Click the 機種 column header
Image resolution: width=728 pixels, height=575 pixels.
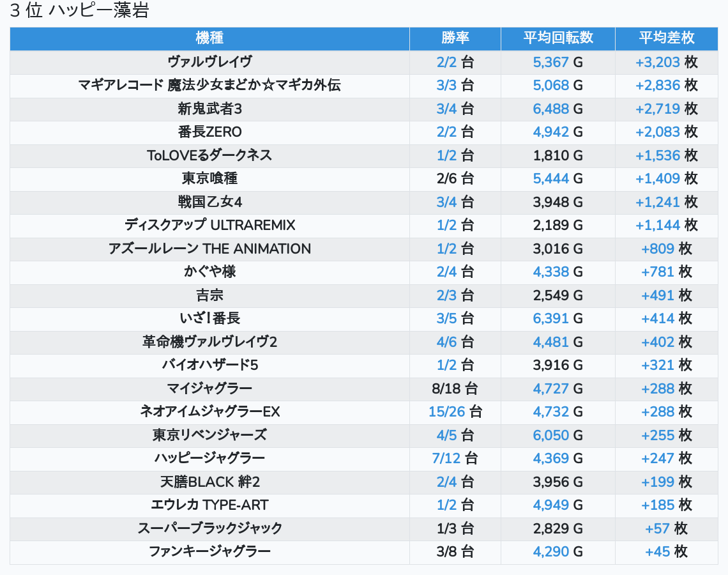click(209, 38)
